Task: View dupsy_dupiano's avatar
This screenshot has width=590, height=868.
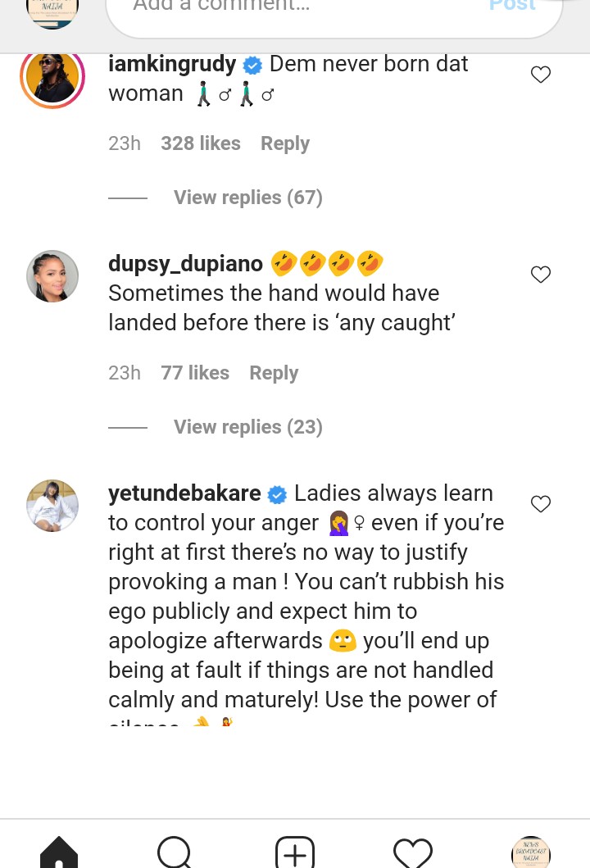Action: [x=52, y=276]
